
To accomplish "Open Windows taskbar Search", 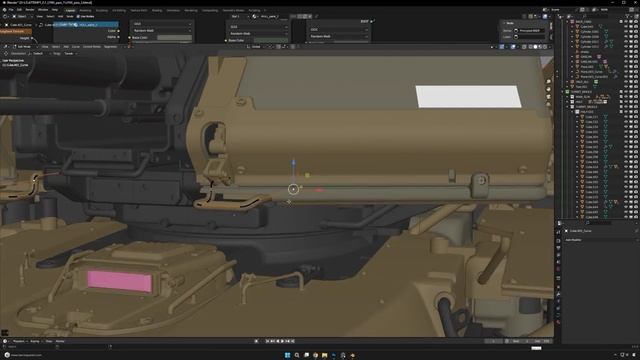I will (297, 355).
